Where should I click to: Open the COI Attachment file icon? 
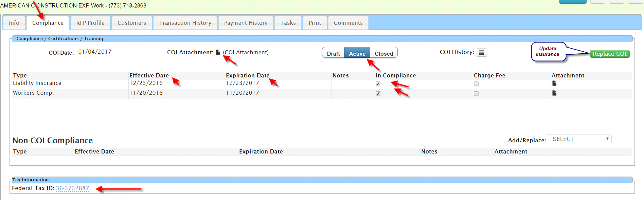(218, 52)
